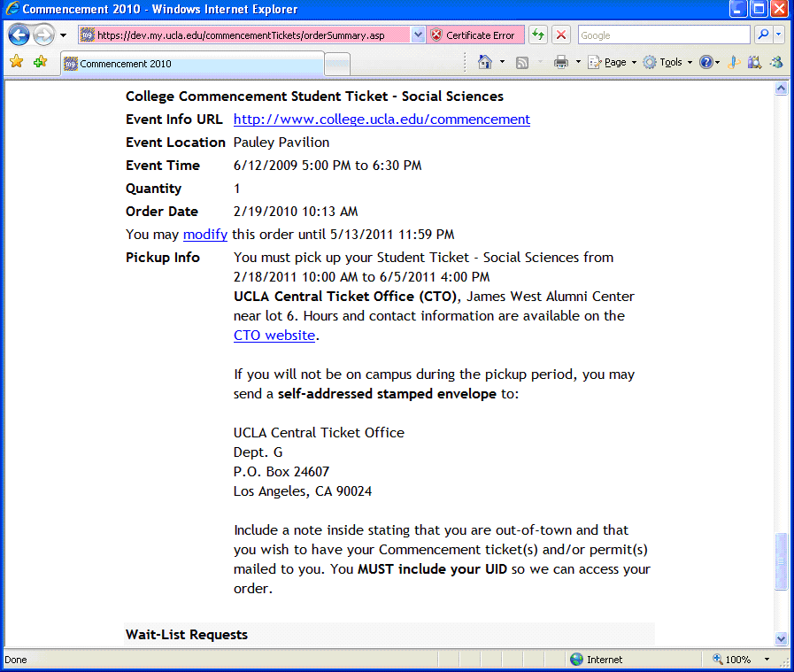Image resolution: width=794 pixels, height=672 pixels.
Task: Follow the CTO website link
Action: click(x=274, y=336)
